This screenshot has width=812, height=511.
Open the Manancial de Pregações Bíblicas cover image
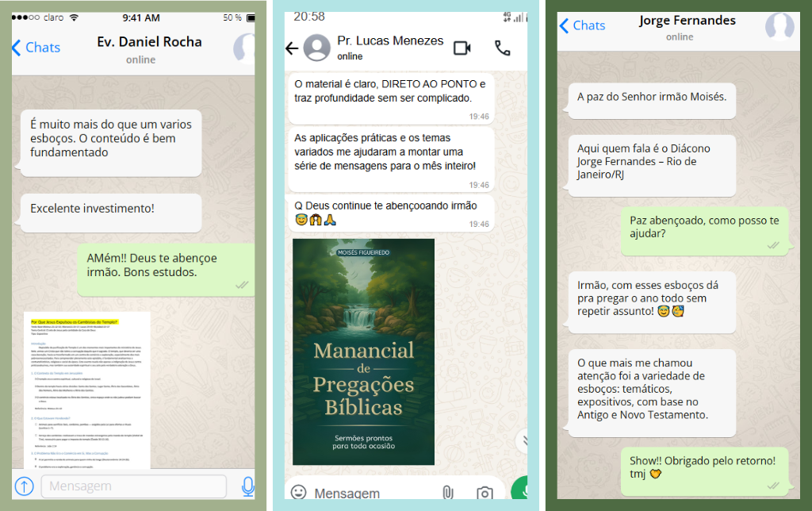tap(363, 352)
